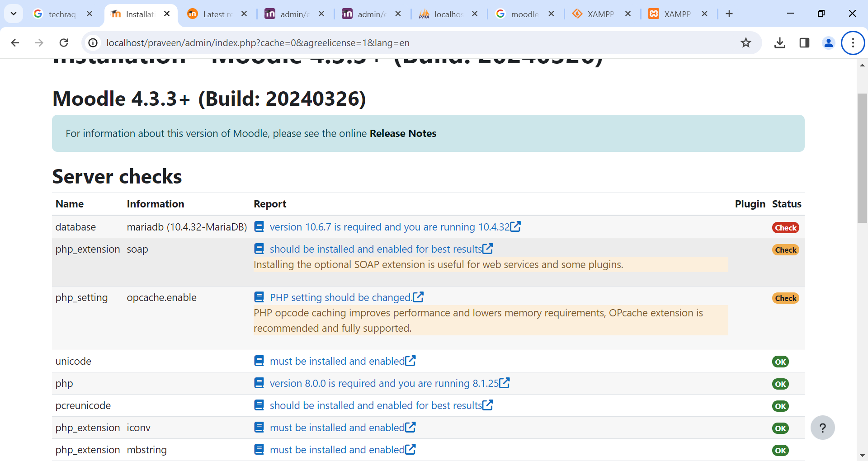Switch to the localhost phpMyAdmin tab
Screen dimensions: 868x461
(448, 14)
